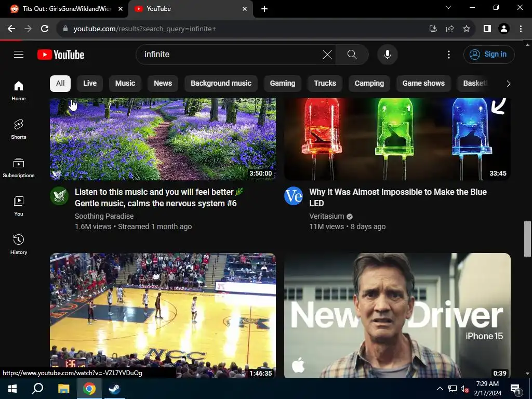Viewport: 532px width, 399px height.
Task: Open Soothing Paradise channel avatar
Action: pos(59,196)
